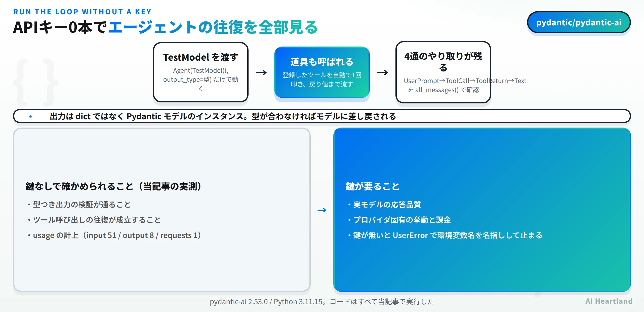
Task: Select the '道具も呼ばれる' gradient card
Action: [322, 72]
